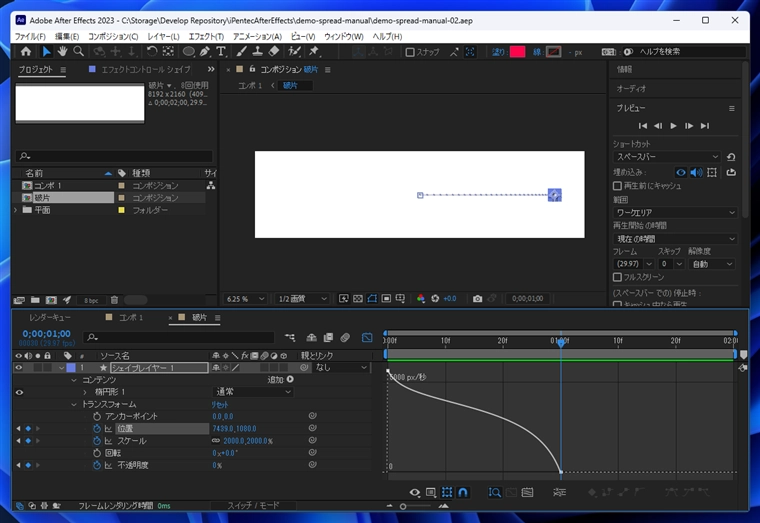
Task: Open the 通常 blend mode dropdown
Action: [x=253, y=392]
